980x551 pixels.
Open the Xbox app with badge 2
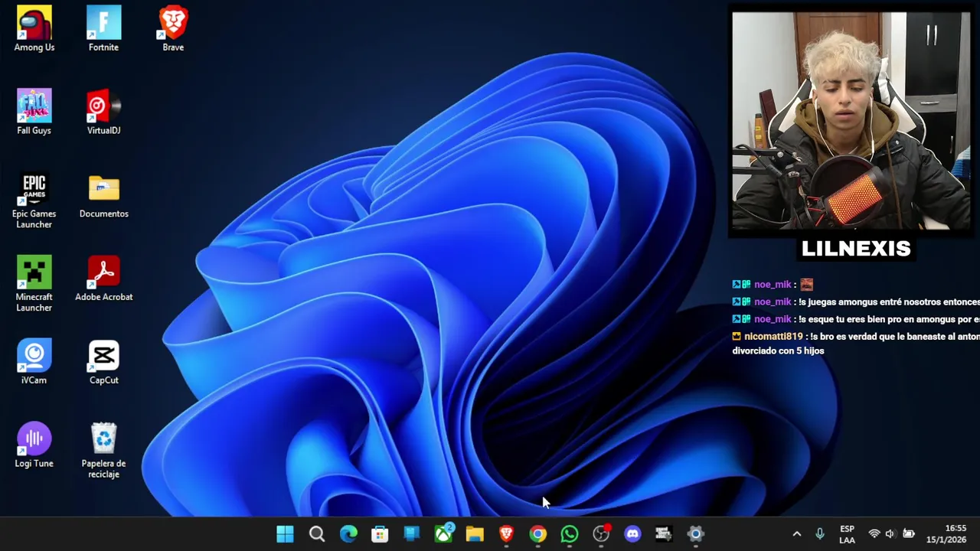click(443, 534)
